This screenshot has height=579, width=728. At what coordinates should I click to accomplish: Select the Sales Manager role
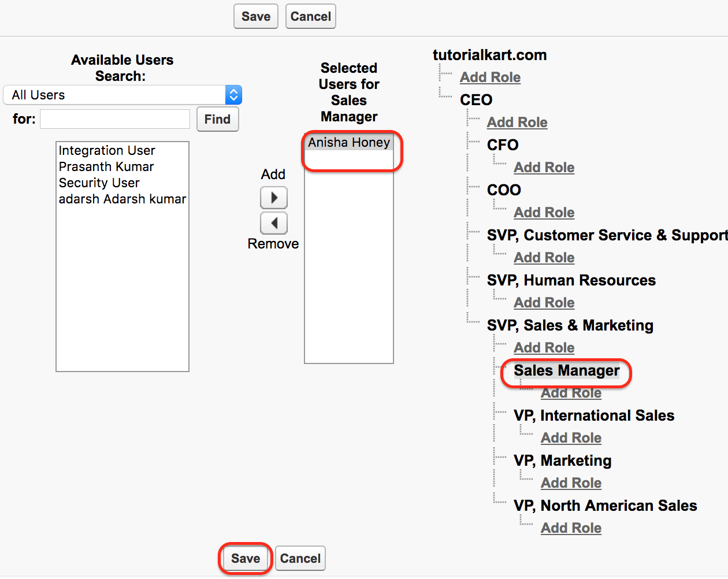[567, 370]
